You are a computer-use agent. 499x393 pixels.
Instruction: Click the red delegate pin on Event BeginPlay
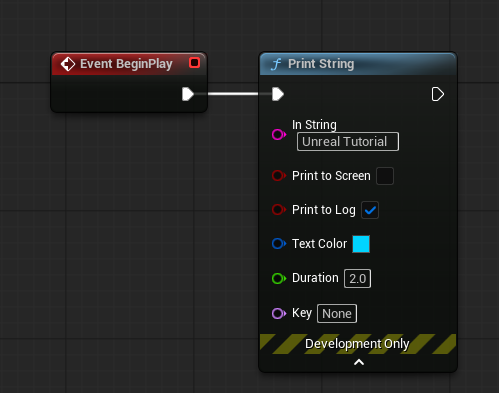[x=194, y=63]
